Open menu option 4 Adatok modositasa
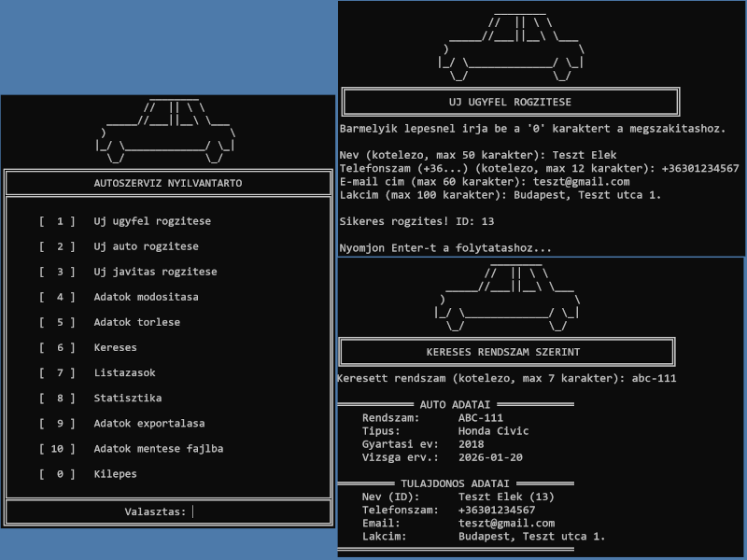This screenshot has height=560, width=747. pos(145,298)
